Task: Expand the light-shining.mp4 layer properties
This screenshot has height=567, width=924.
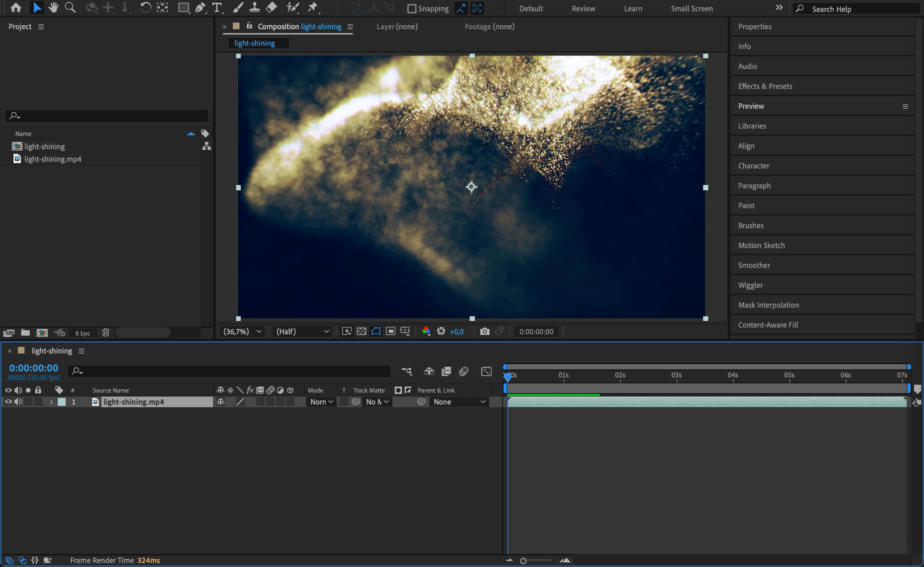Action: click(51, 402)
